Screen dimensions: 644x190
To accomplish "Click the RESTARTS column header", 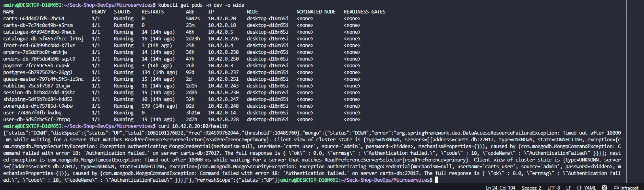I will click(x=153, y=12).
